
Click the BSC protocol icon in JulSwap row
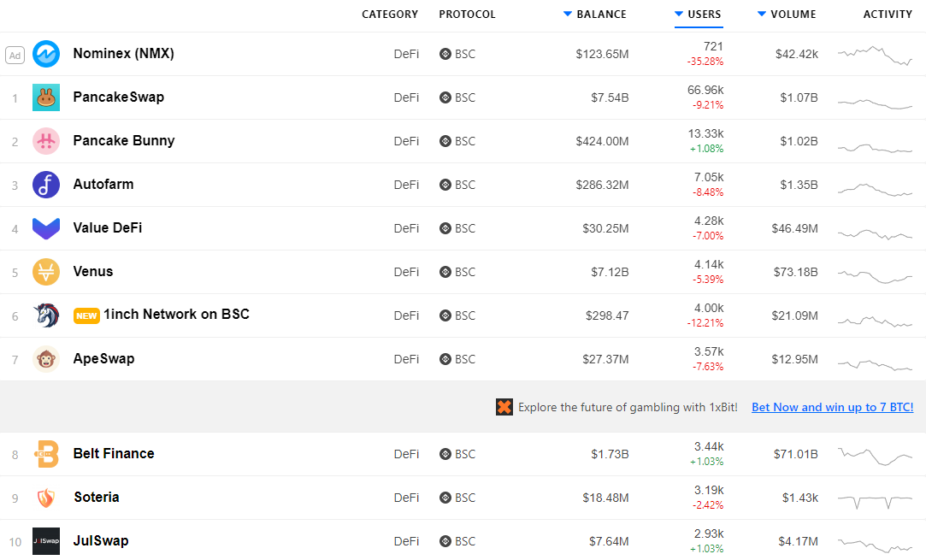(x=445, y=541)
